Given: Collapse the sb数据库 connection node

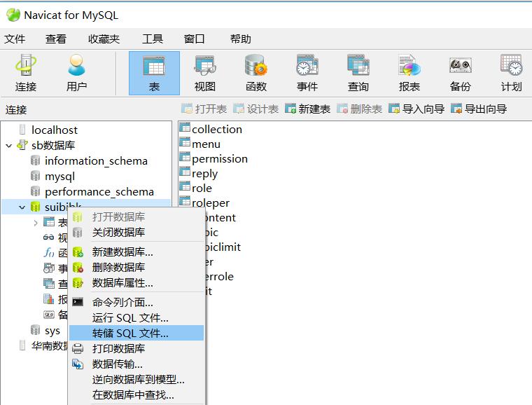Looking at the screenshot, I should click(x=9, y=146).
